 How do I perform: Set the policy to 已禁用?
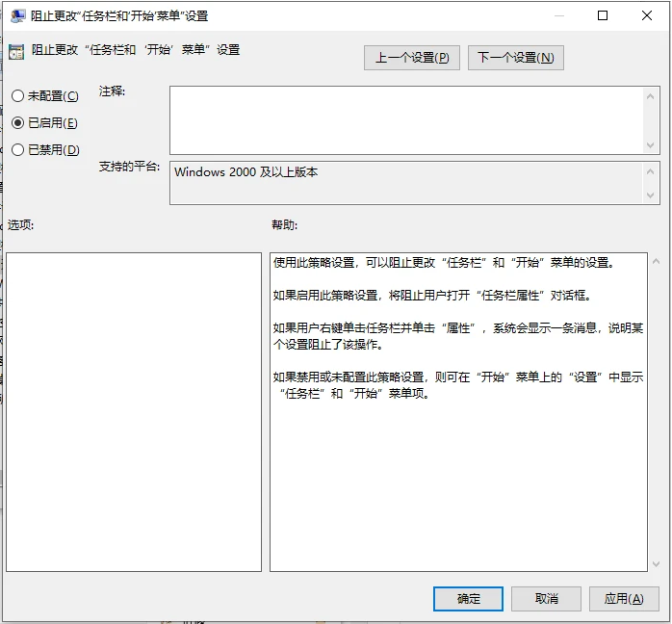[x=17, y=150]
